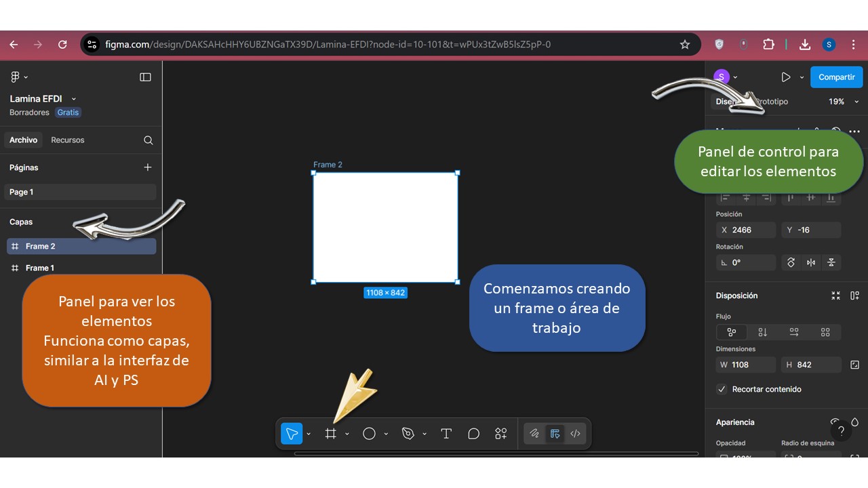Click the W width field showing 1108
This screenshot has width=868, height=488.
[x=746, y=365]
